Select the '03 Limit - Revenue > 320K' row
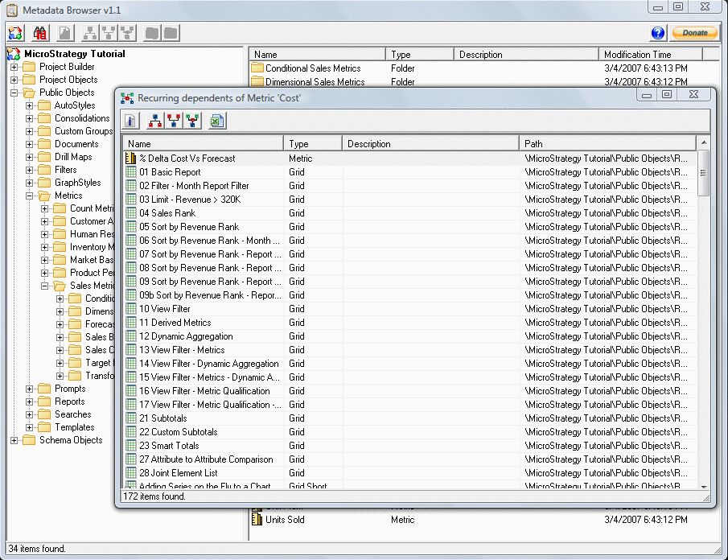 coord(410,200)
